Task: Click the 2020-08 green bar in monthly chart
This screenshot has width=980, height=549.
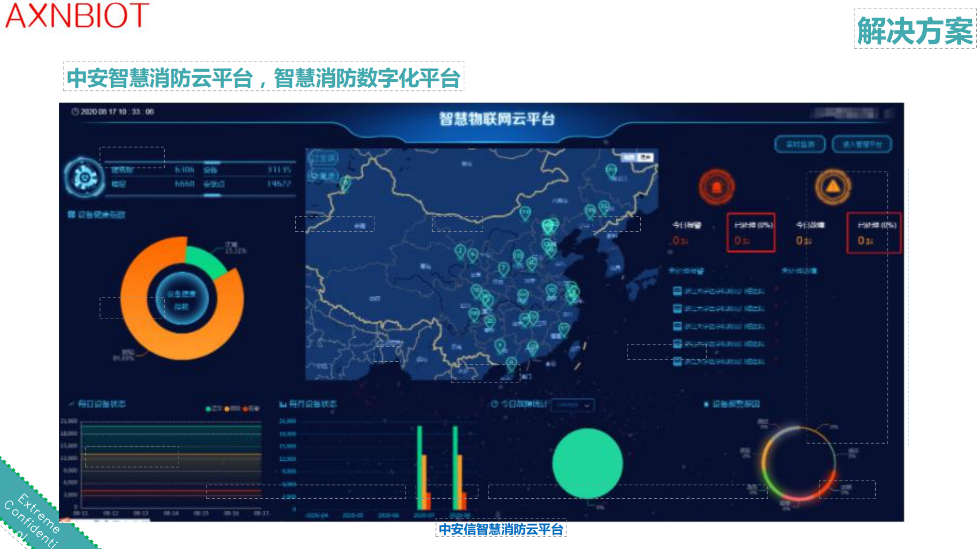Action: (x=455, y=467)
